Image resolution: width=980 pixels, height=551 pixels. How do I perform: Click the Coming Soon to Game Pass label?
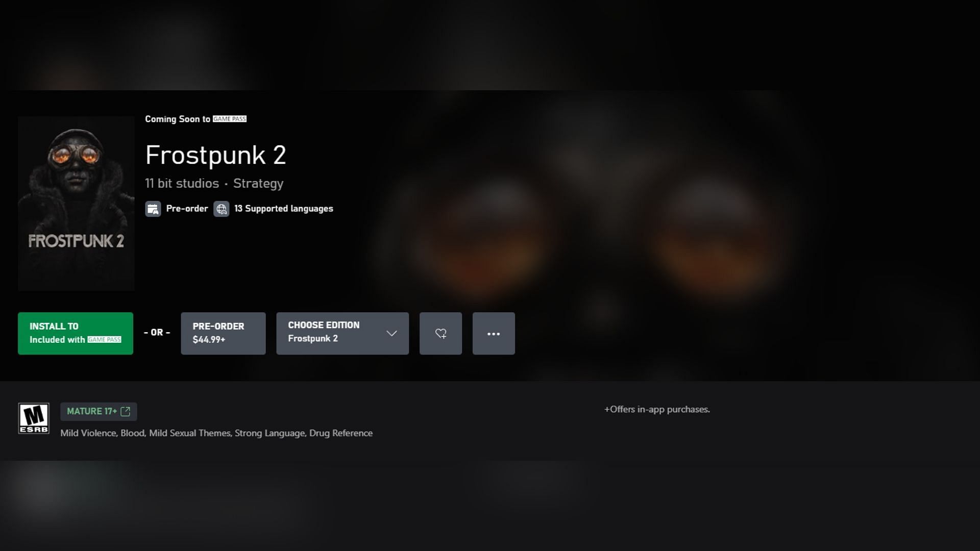(194, 119)
